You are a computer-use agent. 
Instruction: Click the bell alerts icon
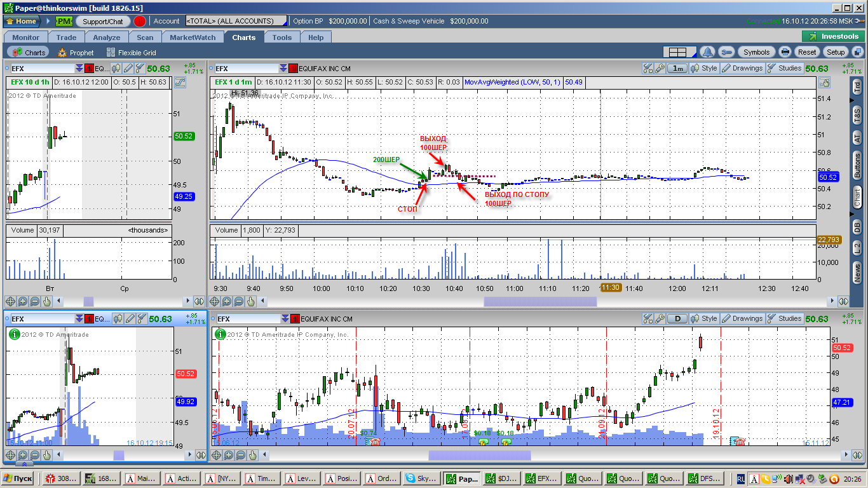[x=707, y=52]
